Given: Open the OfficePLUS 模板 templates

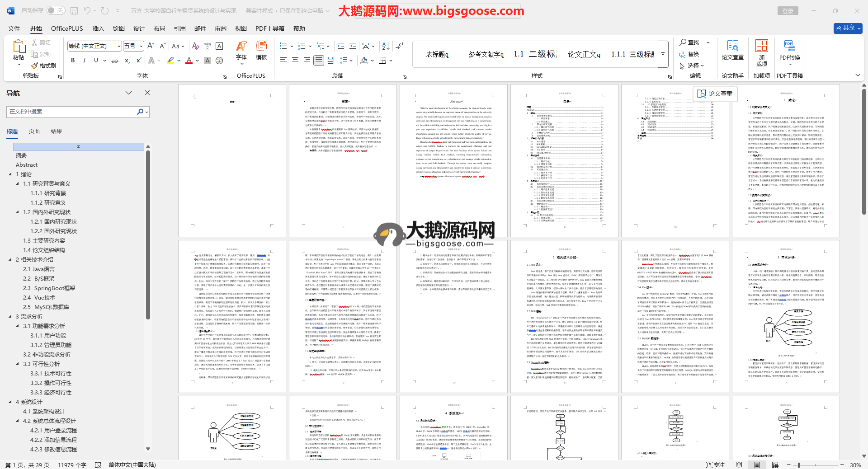Looking at the screenshot, I should [x=261, y=50].
